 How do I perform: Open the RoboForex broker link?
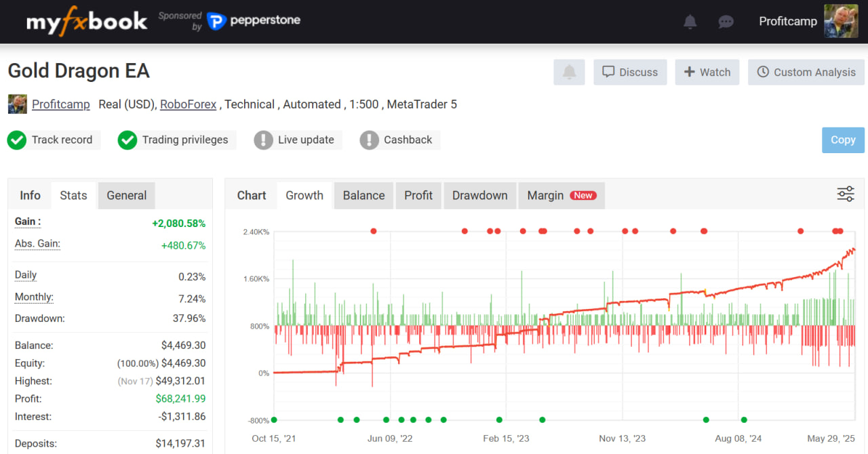(x=189, y=104)
